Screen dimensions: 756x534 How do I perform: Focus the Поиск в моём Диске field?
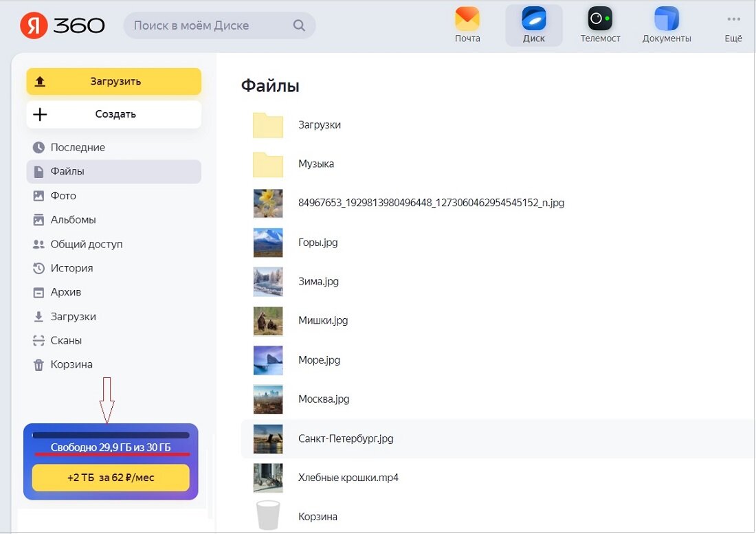point(219,25)
